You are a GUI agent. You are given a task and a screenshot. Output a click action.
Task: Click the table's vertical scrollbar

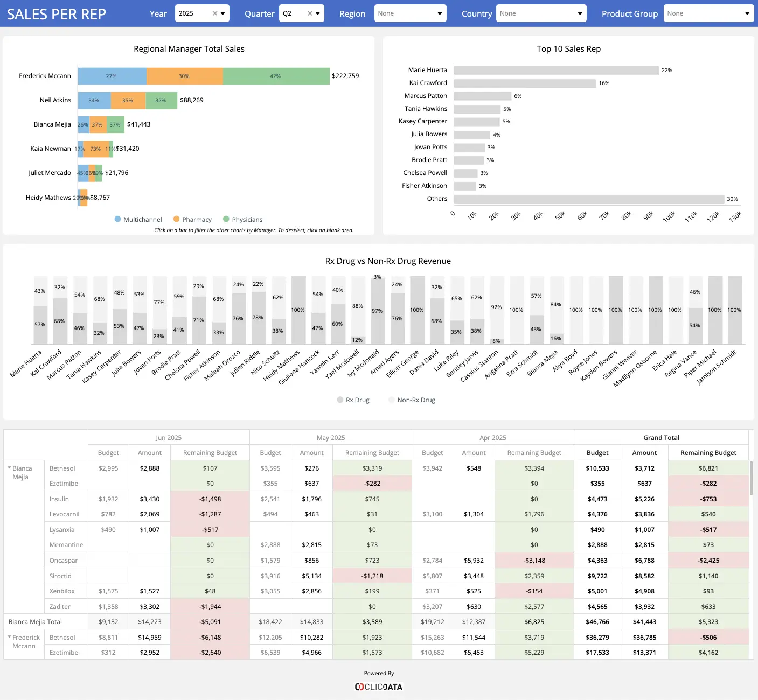tap(752, 478)
